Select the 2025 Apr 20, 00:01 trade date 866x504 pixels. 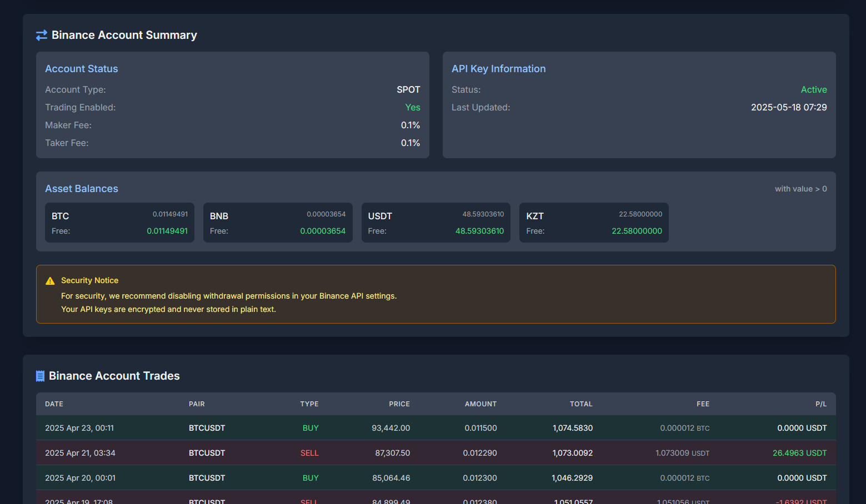[80, 478]
